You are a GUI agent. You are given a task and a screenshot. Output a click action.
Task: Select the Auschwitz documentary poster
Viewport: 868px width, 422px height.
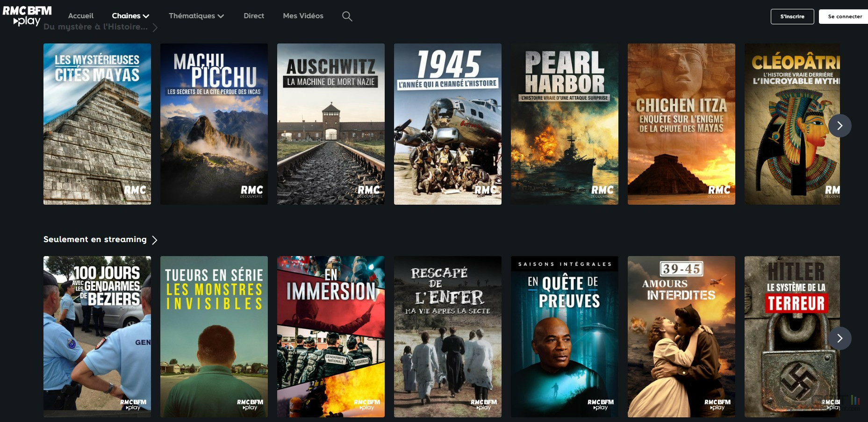tap(331, 124)
